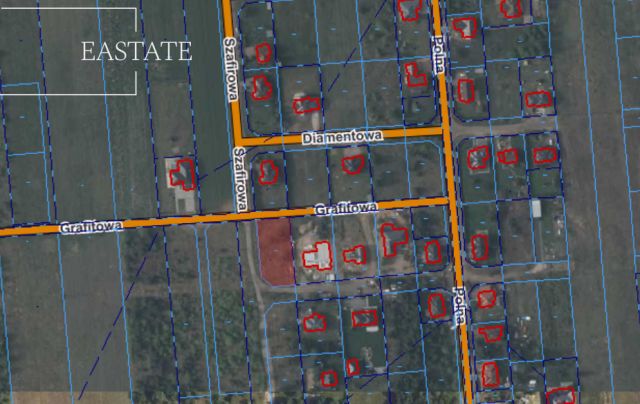Select the Polna label south of Grafitowa

[x=460, y=306]
